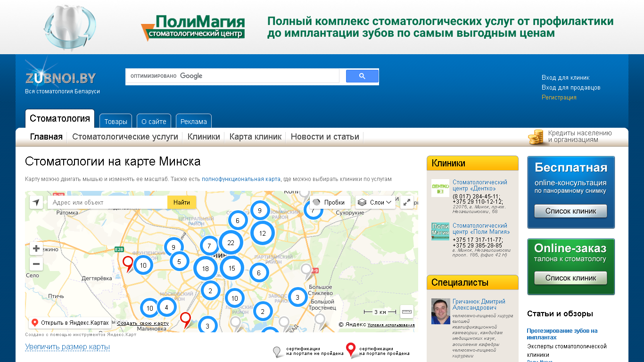Open map cluster with 12 clinics
This screenshot has height=362, width=644.
[263, 233]
